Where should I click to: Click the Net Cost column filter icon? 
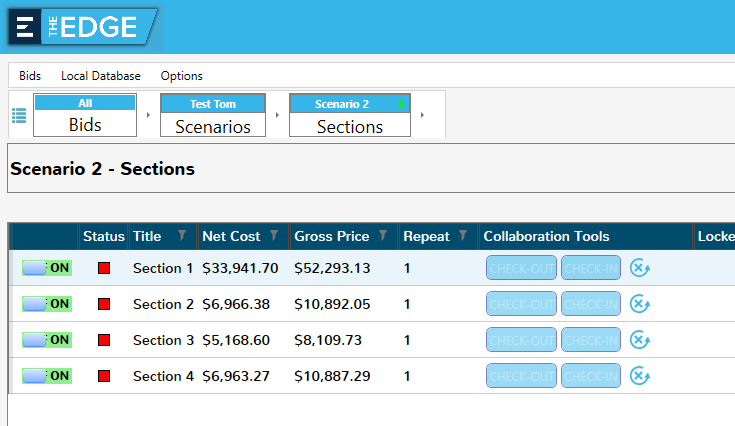[274, 236]
